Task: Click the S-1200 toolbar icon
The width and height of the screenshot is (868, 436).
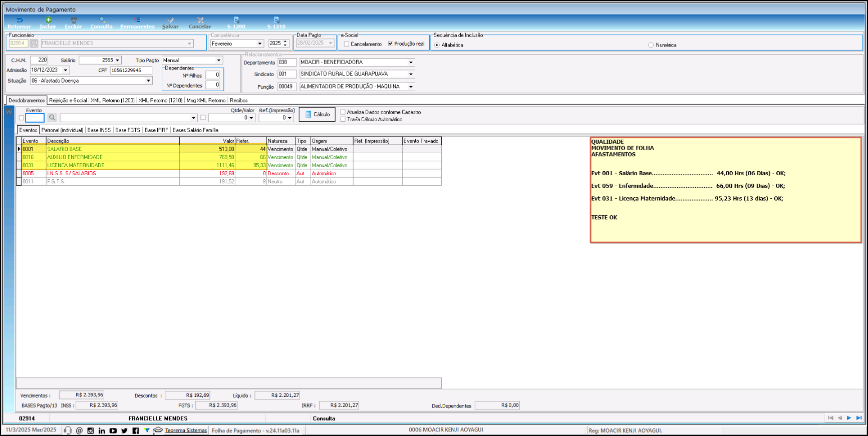Action: (236, 23)
